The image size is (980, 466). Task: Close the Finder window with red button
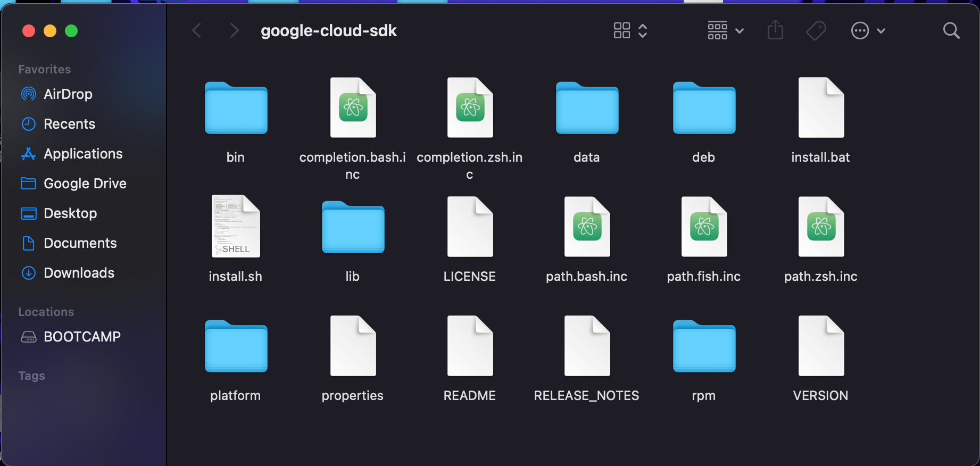[29, 31]
